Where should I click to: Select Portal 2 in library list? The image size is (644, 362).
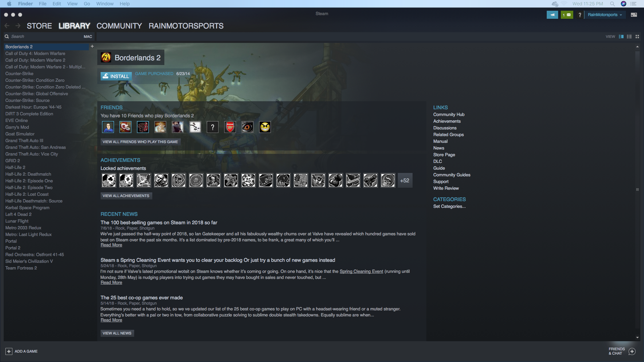pos(13,248)
